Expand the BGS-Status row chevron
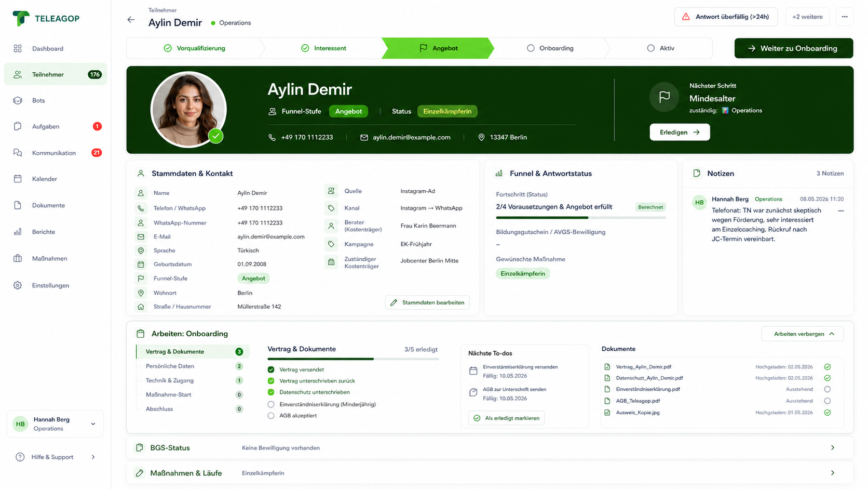This screenshot has width=868, height=489. [833, 447]
